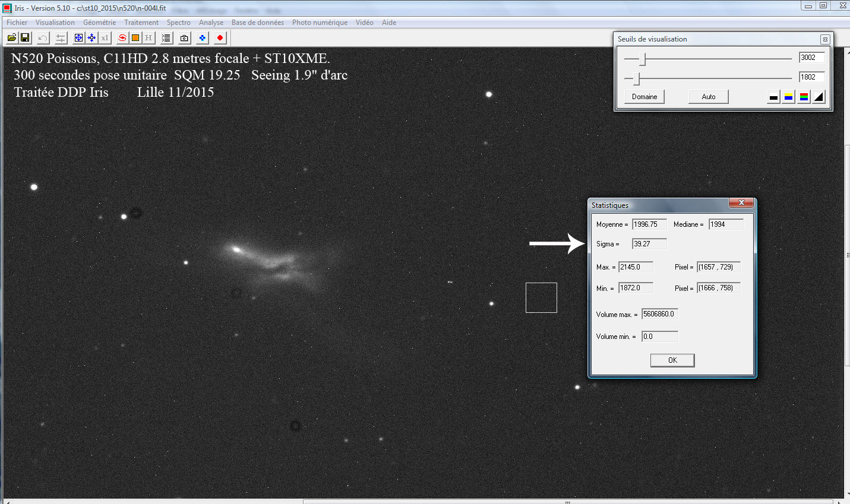Open the command list lines icon
The height and width of the screenshot is (504, 850).
(166, 38)
